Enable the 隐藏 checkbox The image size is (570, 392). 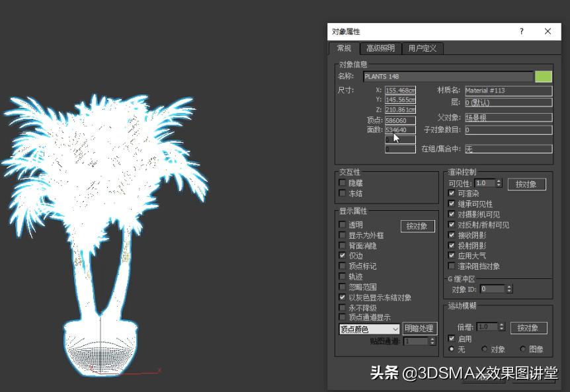tap(343, 183)
